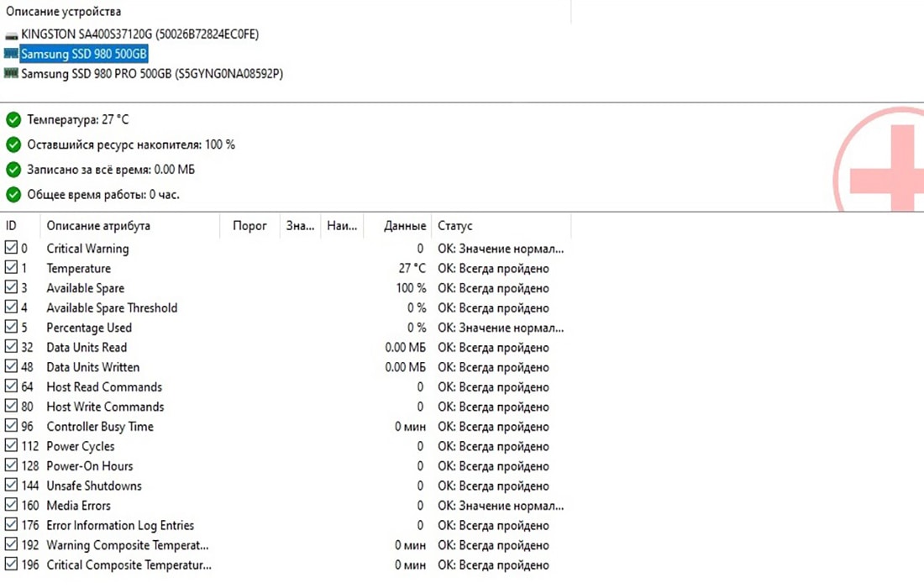Select the Available Spare attribute name
Screen dimensions: 924x588
86,288
